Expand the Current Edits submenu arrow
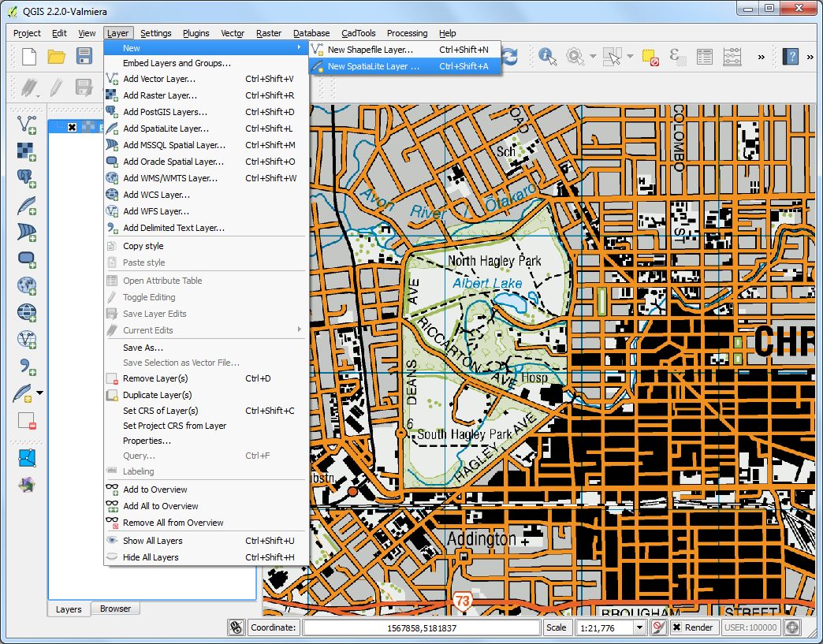 (300, 329)
